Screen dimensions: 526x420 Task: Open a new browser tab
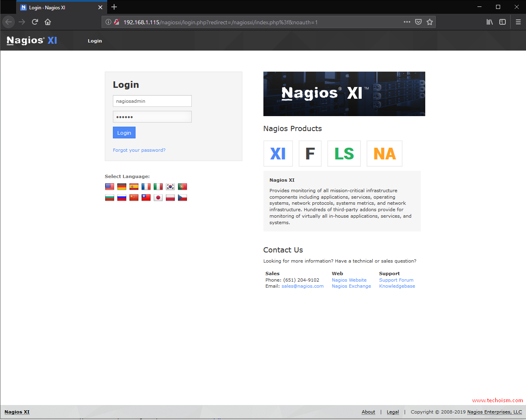click(114, 7)
